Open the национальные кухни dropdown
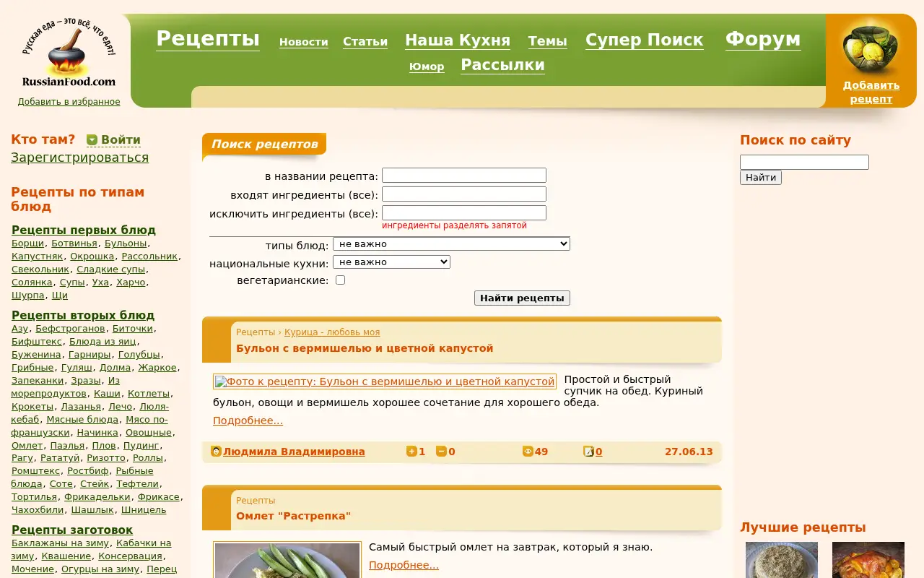The width and height of the screenshot is (924, 578). (x=391, y=262)
